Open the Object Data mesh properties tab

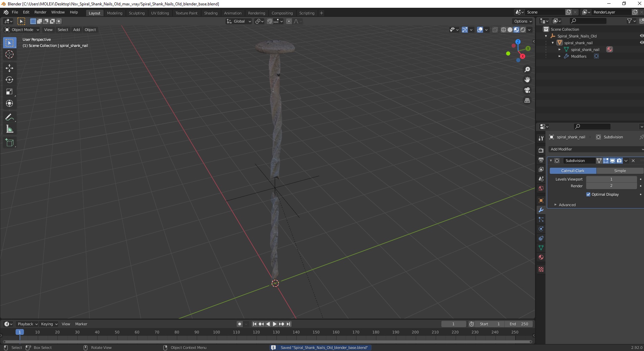541,248
